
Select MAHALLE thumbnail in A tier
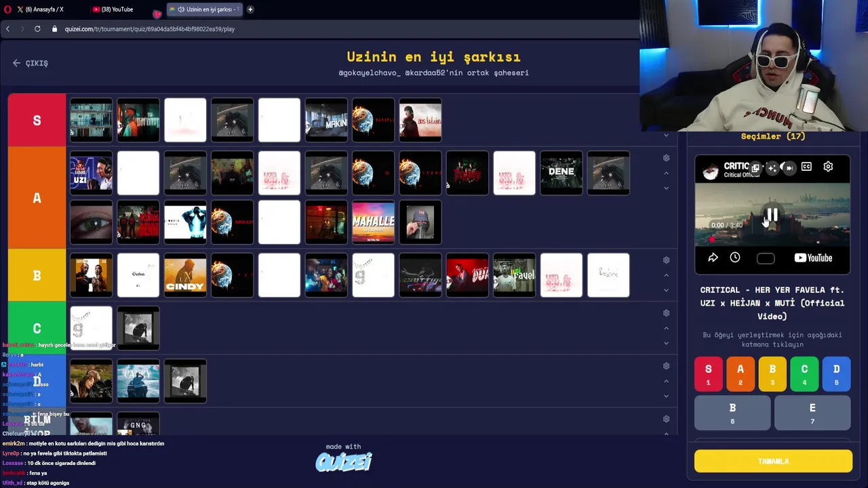[373, 222]
